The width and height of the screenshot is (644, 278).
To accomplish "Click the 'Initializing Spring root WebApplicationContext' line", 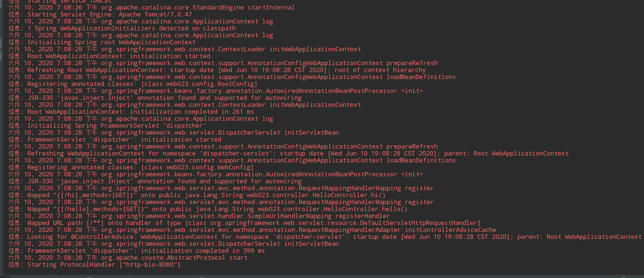I will point(102,42).
